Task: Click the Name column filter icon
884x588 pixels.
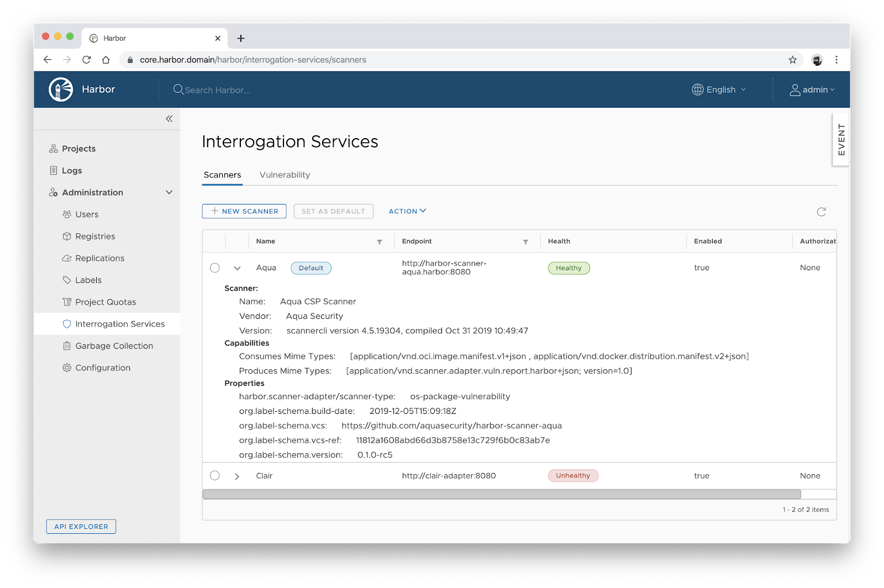Action: pyautogui.click(x=380, y=242)
